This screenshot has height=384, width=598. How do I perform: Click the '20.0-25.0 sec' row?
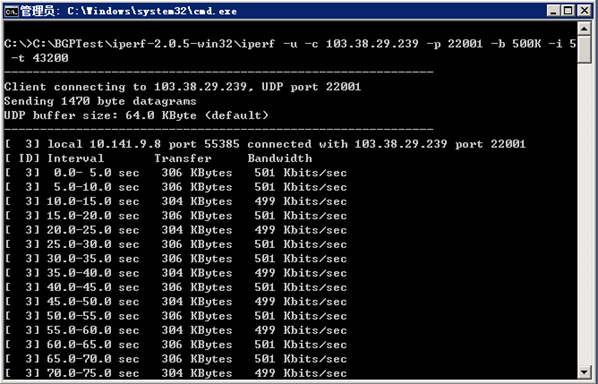(x=176, y=230)
